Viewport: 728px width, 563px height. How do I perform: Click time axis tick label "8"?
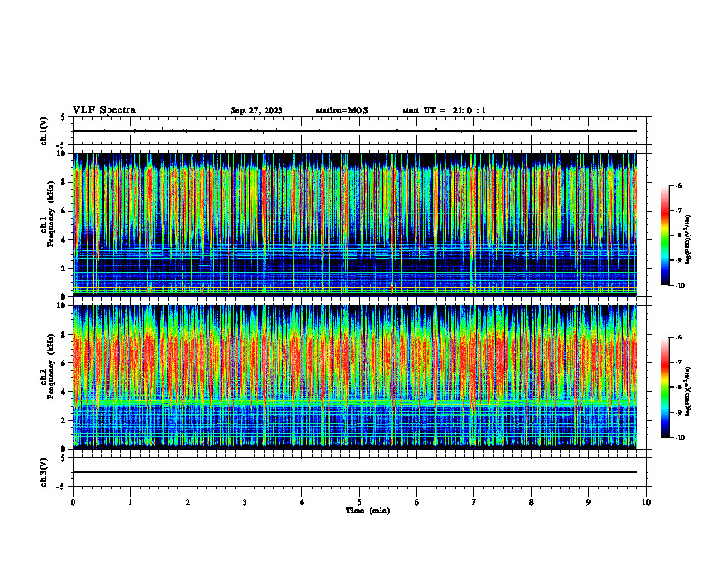click(x=531, y=502)
